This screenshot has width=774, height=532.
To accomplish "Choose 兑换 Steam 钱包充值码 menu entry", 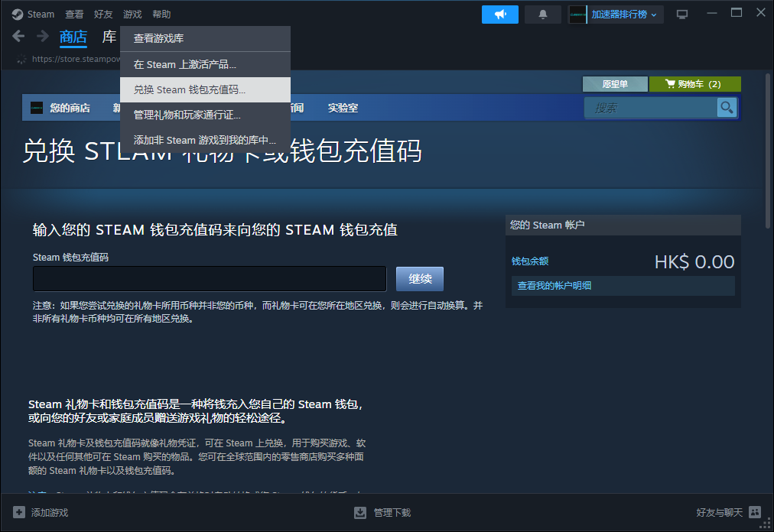I will 205,90.
